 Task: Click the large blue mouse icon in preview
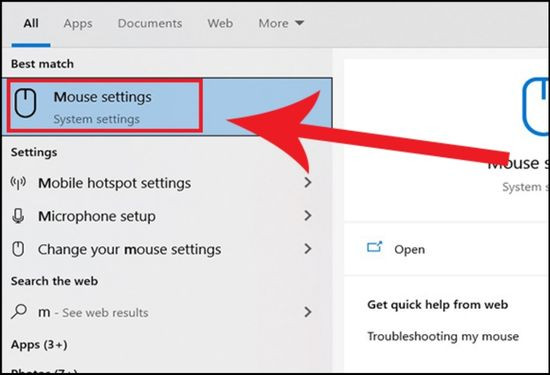click(x=535, y=107)
